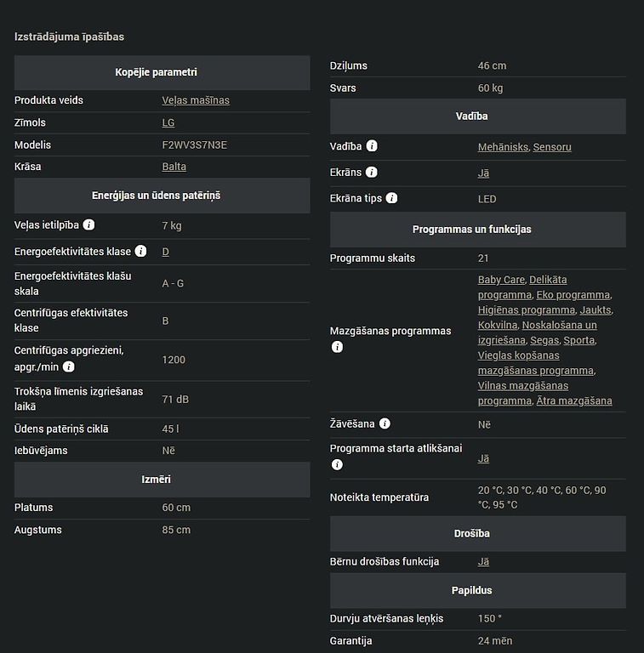Click info icon for Centrifūgas apgriezieni
Image resolution: width=644 pixels, height=653 pixels.
pyautogui.click(x=68, y=367)
